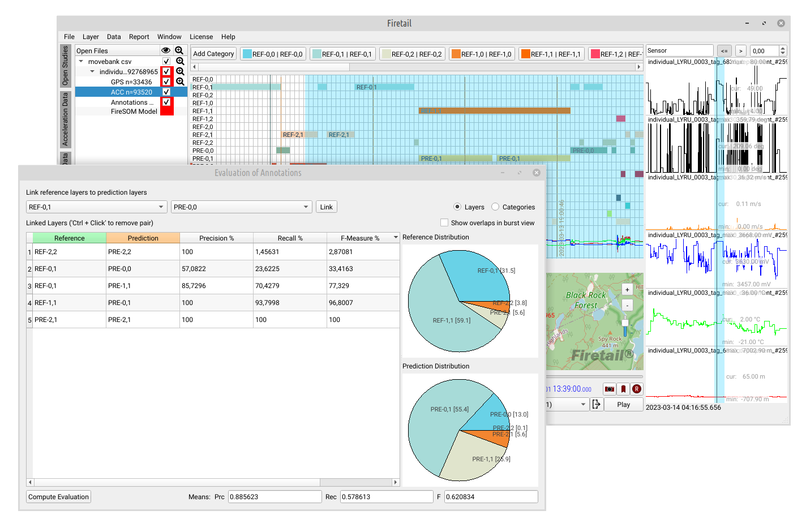Toggle visibility checkbox for Annotations layer
This screenshot has width=806, height=532.
(x=166, y=102)
